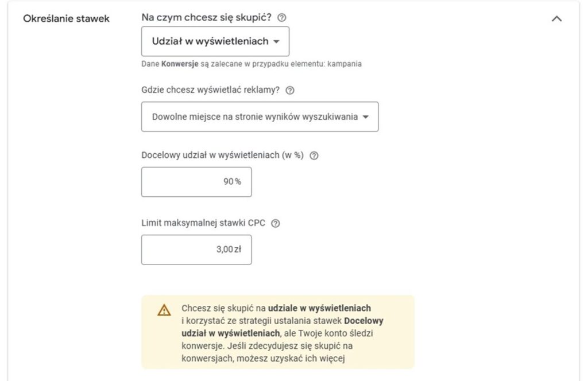Click the "Określanie stawek" section heading
Viewport: 588px width, 381px height.
click(67, 18)
